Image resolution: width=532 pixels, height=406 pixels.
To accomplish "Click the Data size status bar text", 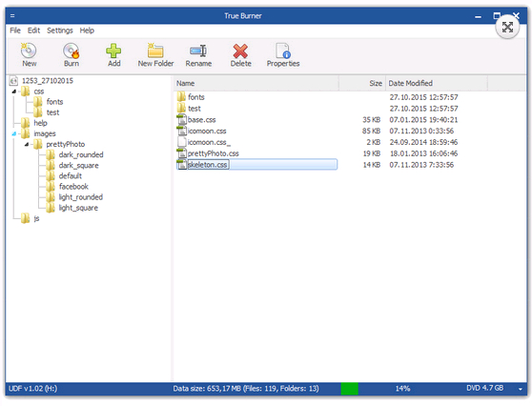I will click(x=246, y=389).
